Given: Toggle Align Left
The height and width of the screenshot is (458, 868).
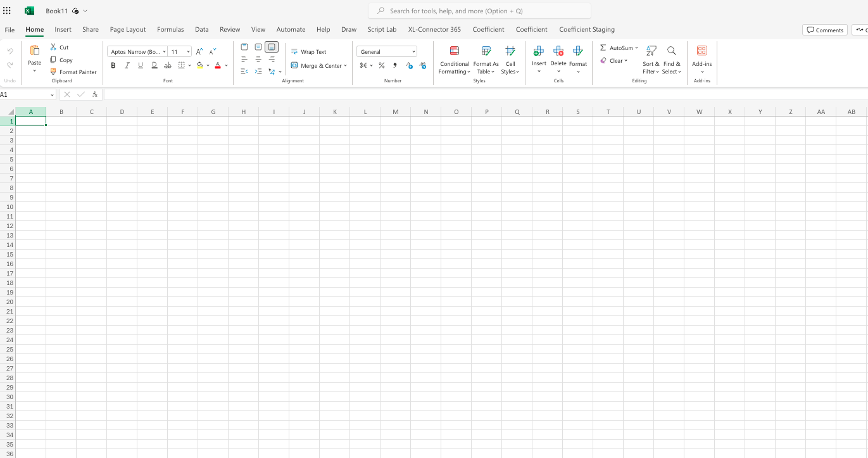Looking at the screenshot, I should [244, 60].
